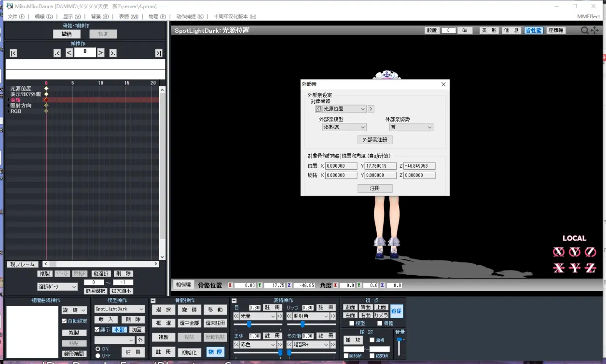Enable 模型 checkbox in view panel

pos(352,324)
